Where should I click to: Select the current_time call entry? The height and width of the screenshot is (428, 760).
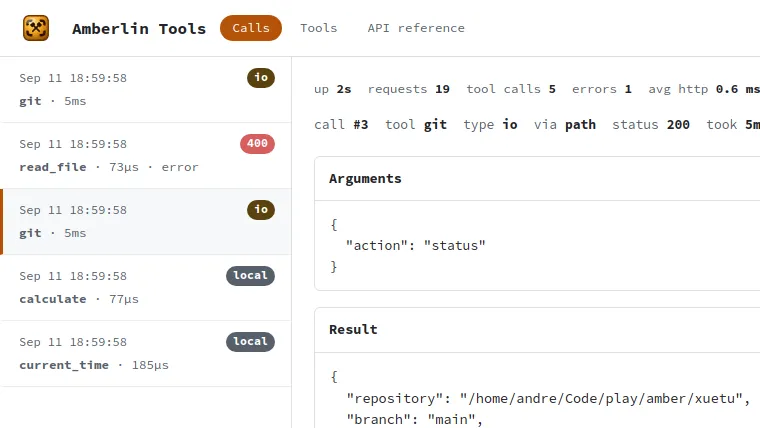[145, 353]
